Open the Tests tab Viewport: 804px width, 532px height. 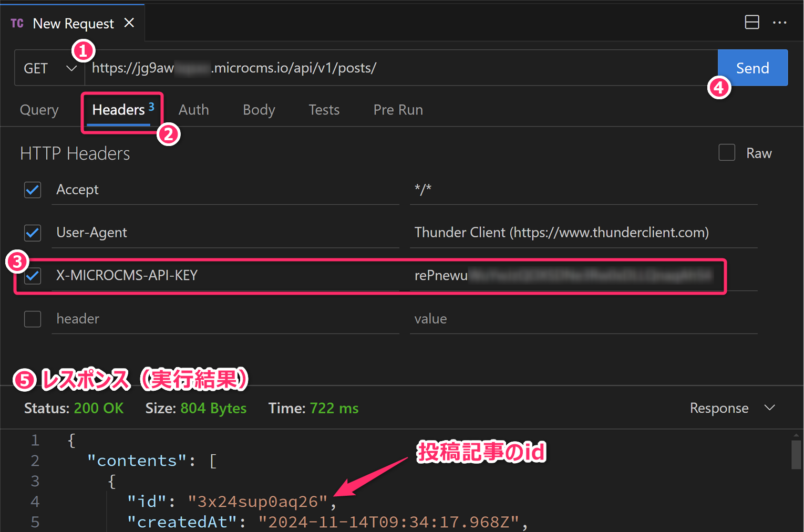coord(324,110)
